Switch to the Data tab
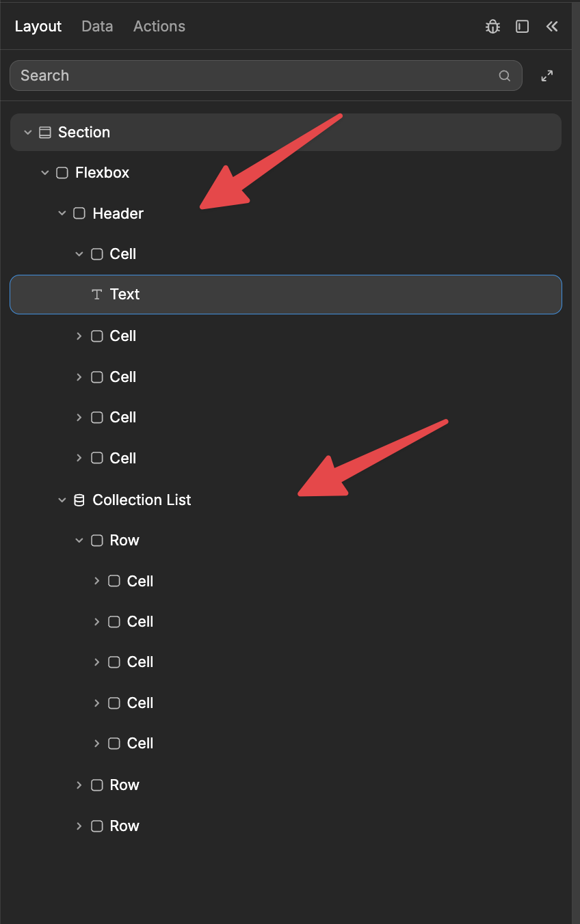 [x=96, y=26]
